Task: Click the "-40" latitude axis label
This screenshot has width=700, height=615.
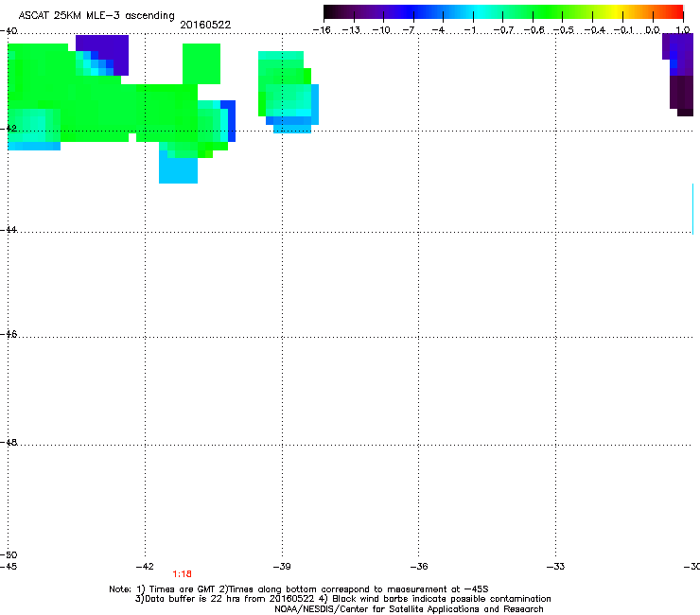Action: tap(9, 31)
